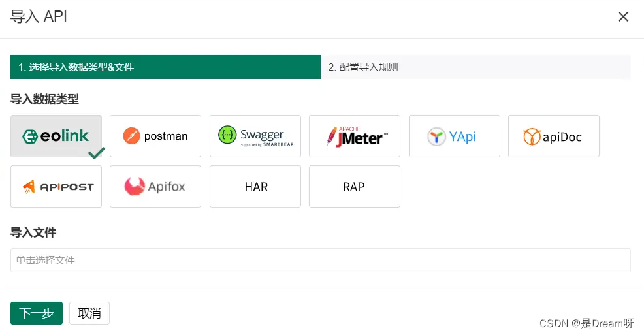The height and width of the screenshot is (335, 644).
Task: Click the green checkmark on eolink
Action: (x=97, y=153)
